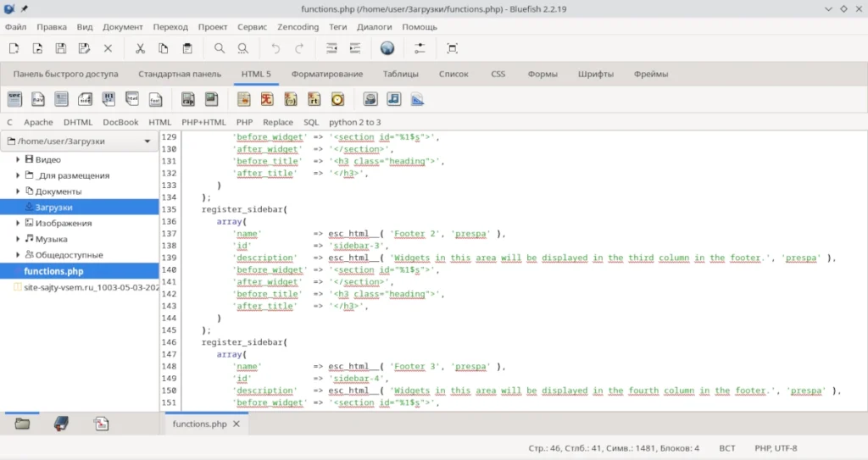Screen dimensions: 868x460
Task: Insert time tag clock icon
Action: pos(337,99)
